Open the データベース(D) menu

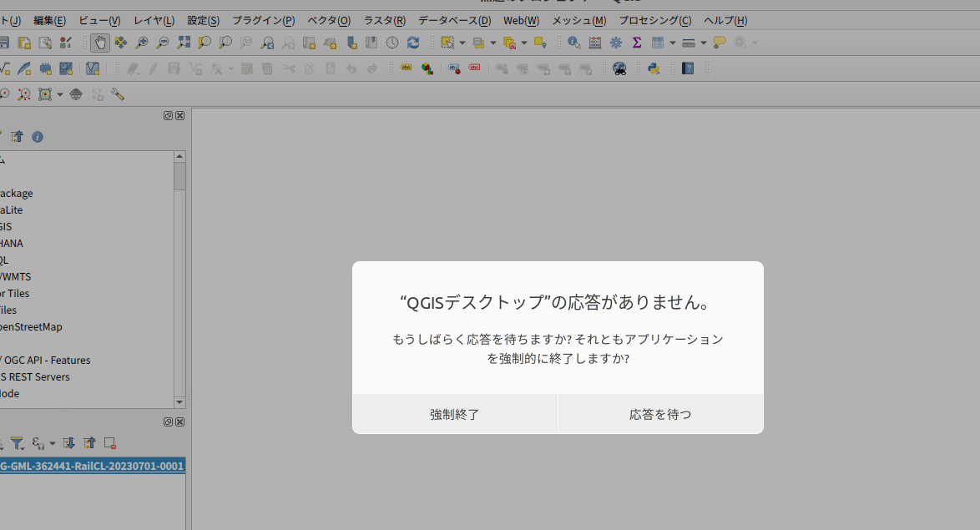454,21
